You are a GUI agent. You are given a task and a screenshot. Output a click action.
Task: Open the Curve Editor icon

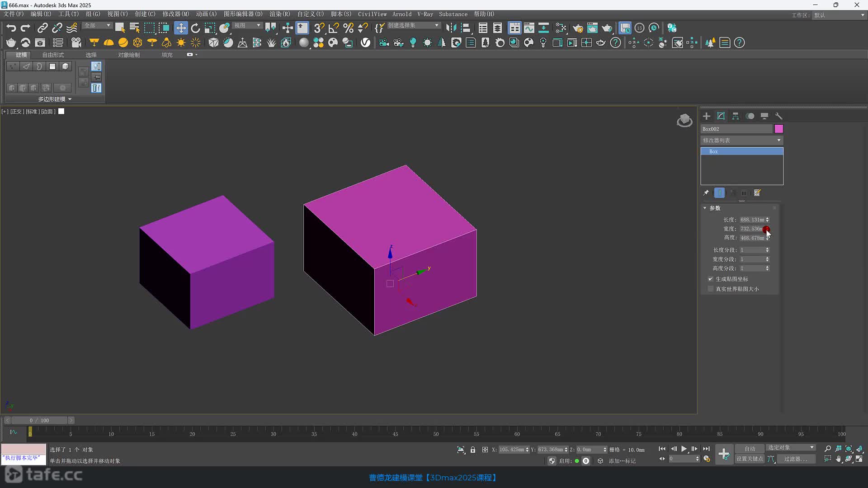(529, 28)
